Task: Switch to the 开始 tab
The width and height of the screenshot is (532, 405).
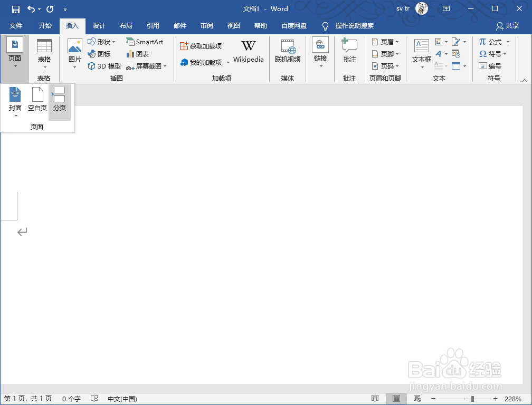Action: click(x=45, y=26)
